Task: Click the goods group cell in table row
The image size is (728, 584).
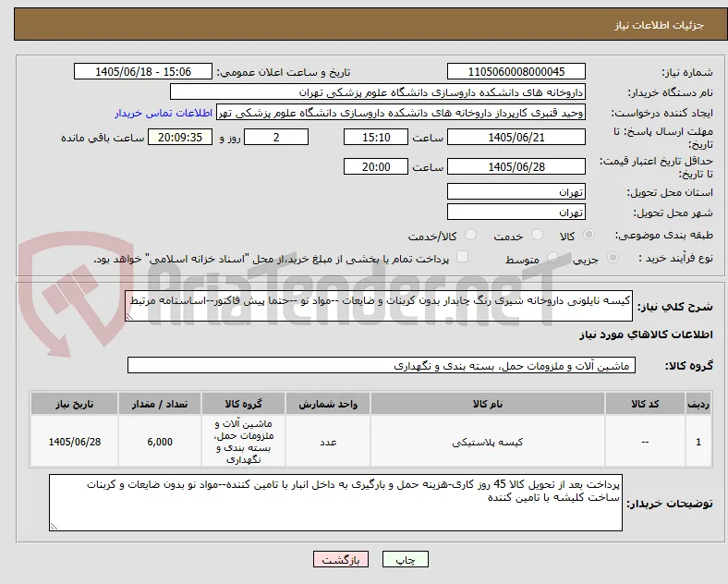Action: click(243, 442)
